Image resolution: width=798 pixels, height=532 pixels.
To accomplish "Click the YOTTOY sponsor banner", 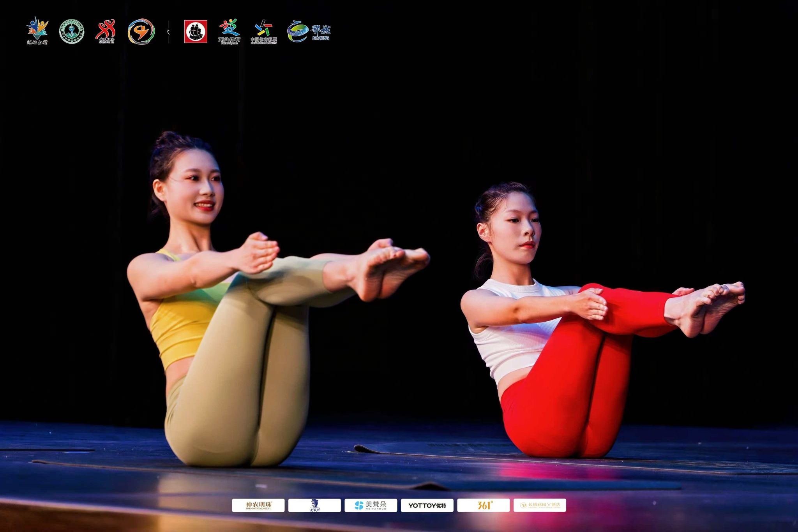I will pyautogui.click(x=427, y=505).
